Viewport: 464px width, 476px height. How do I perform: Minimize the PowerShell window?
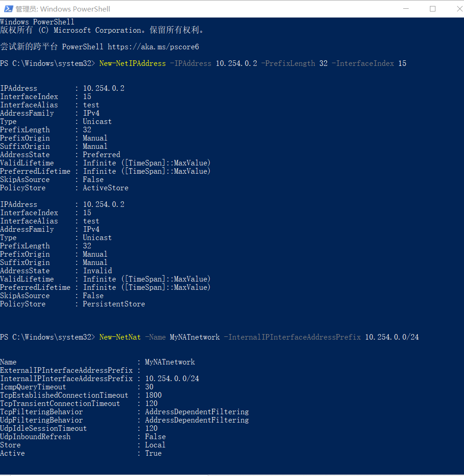(405, 9)
